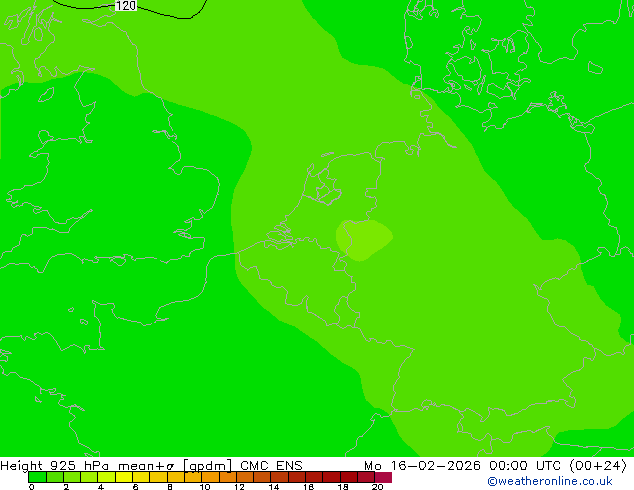Pick the yellow legend swatch between 5 and 6

pos(124,477)
